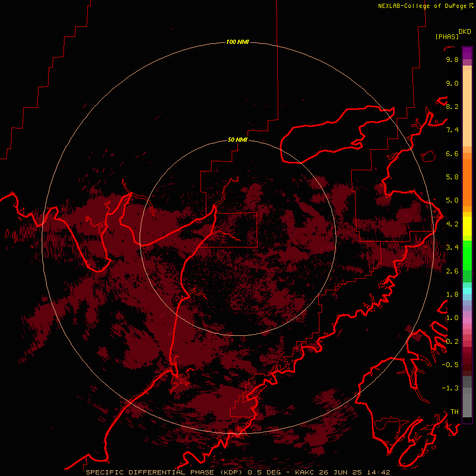Click the DKD label above the color scale
The image size is (476, 476).
[464, 32]
